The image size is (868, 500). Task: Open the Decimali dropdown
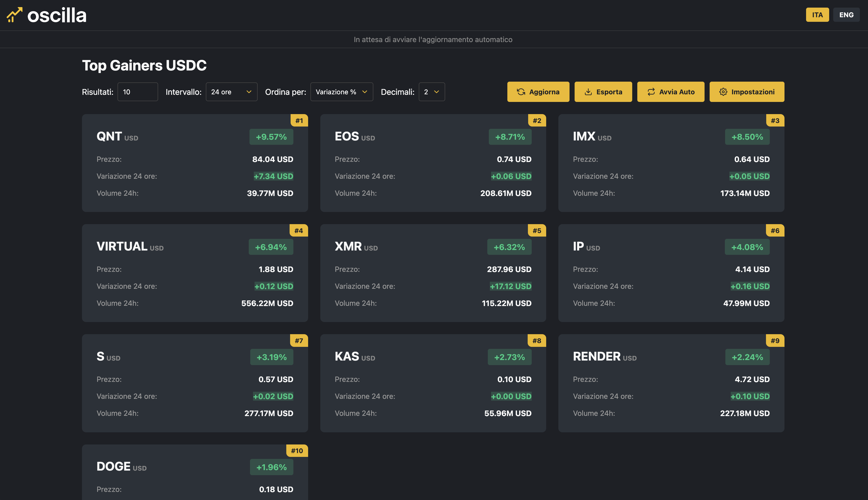[x=431, y=92]
